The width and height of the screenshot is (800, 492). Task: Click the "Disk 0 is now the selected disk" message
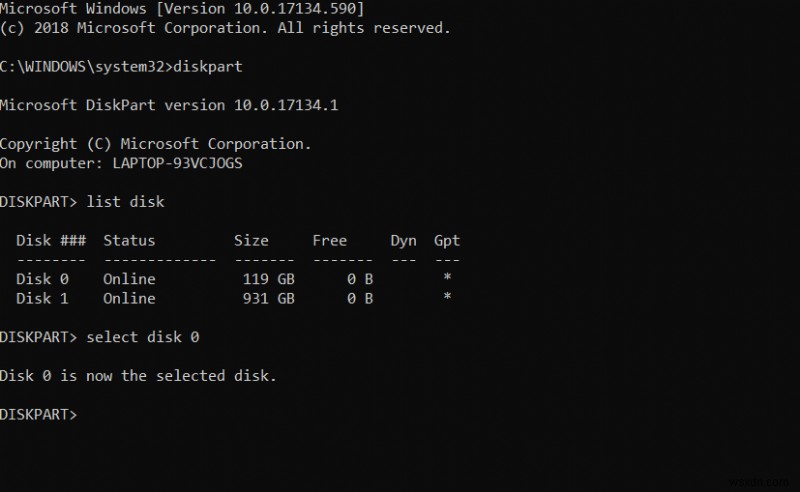click(x=138, y=376)
